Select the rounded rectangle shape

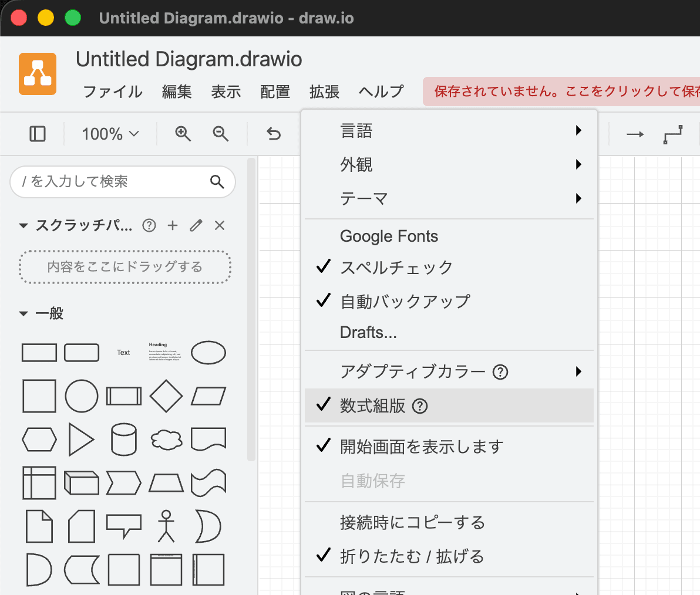pyautogui.click(x=82, y=353)
